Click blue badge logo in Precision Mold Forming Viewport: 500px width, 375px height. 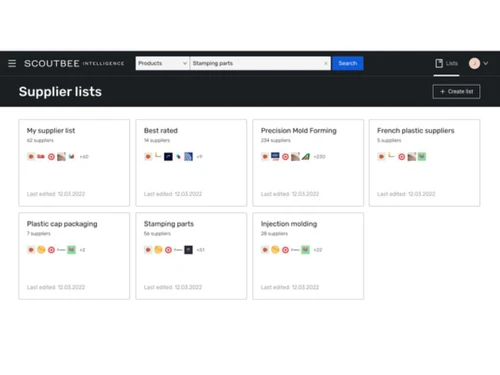tap(275, 156)
